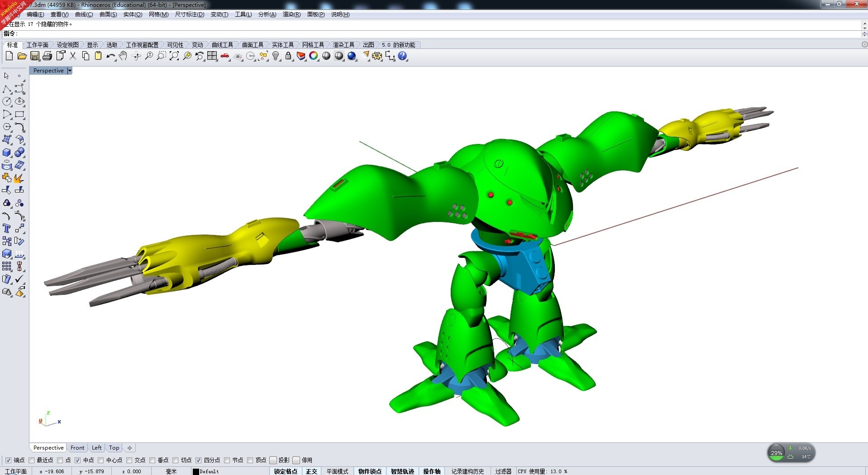Screen dimensions: 868x475
Task: Uncheck the 端点 osnap checkbox
Action: [8, 460]
